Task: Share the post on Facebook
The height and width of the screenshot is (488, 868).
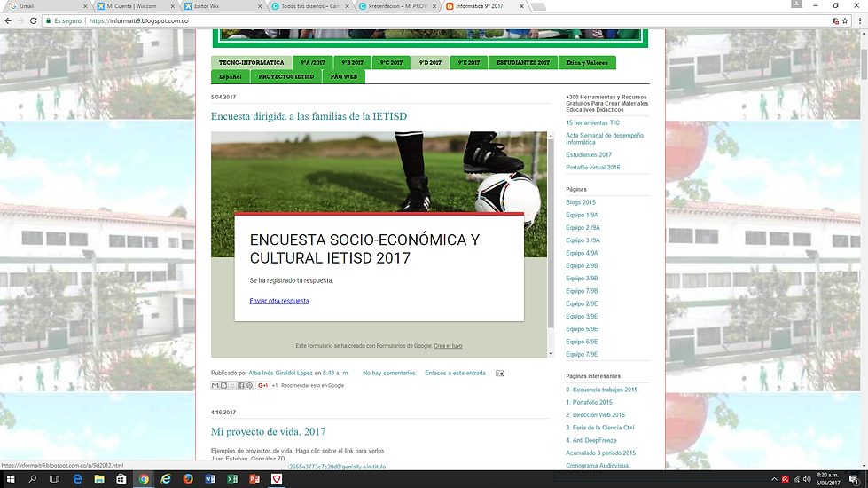Action: [x=241, y=386]
